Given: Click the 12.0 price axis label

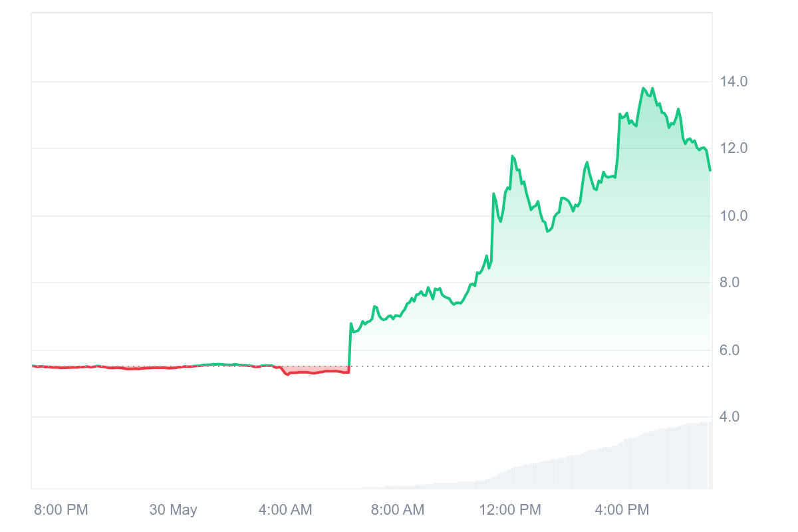Looking at the screenshot, I should (733, 148).
